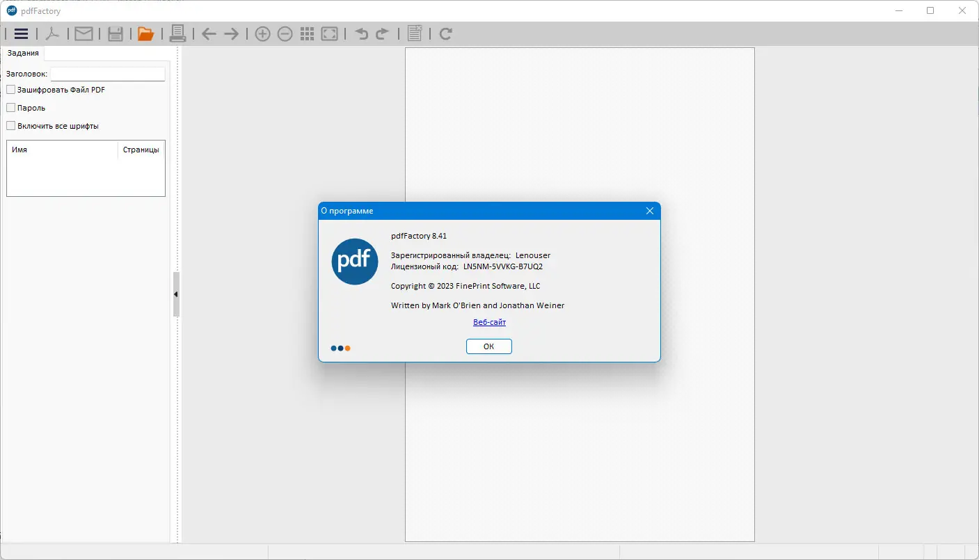Click into the Заголовок input field

pyautogui.click(x=108, y=74)
